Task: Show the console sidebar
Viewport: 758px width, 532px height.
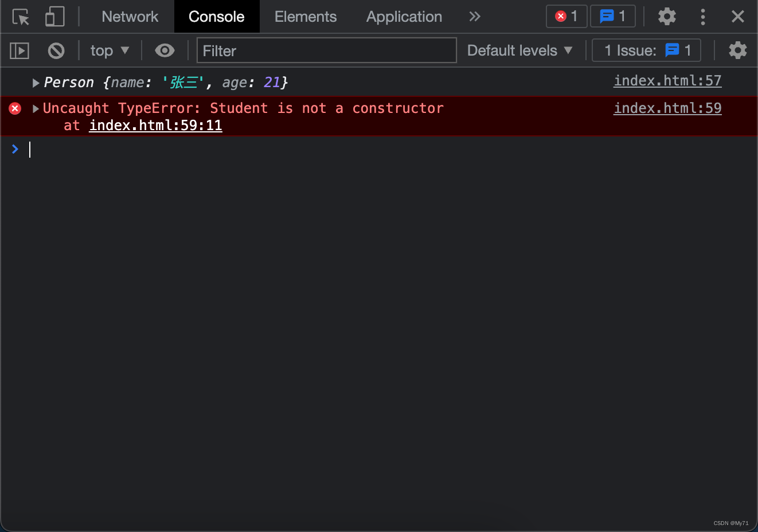Action: 19,51
